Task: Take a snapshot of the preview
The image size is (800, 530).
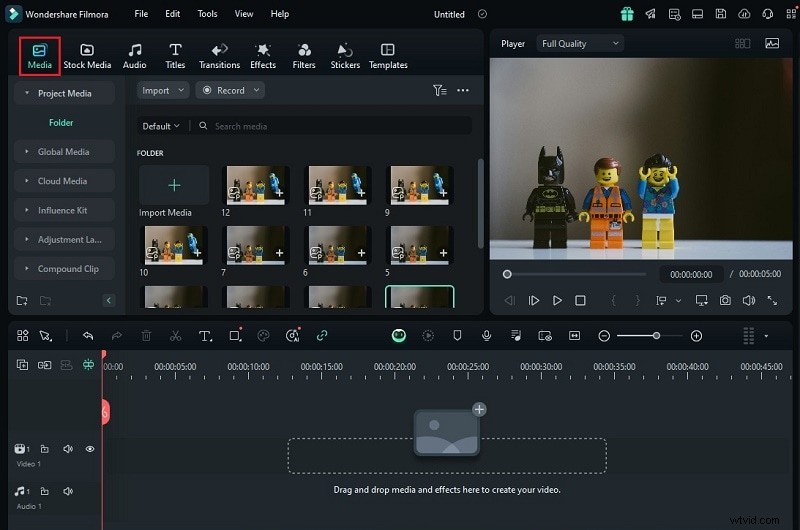Action: click(725, 300)
